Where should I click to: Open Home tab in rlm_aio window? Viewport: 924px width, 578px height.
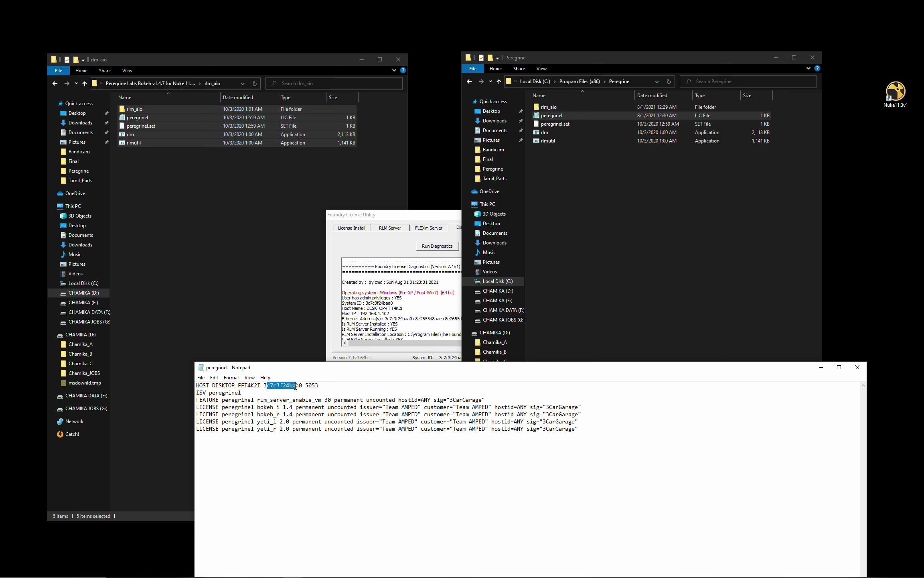(x=81, y=71)
